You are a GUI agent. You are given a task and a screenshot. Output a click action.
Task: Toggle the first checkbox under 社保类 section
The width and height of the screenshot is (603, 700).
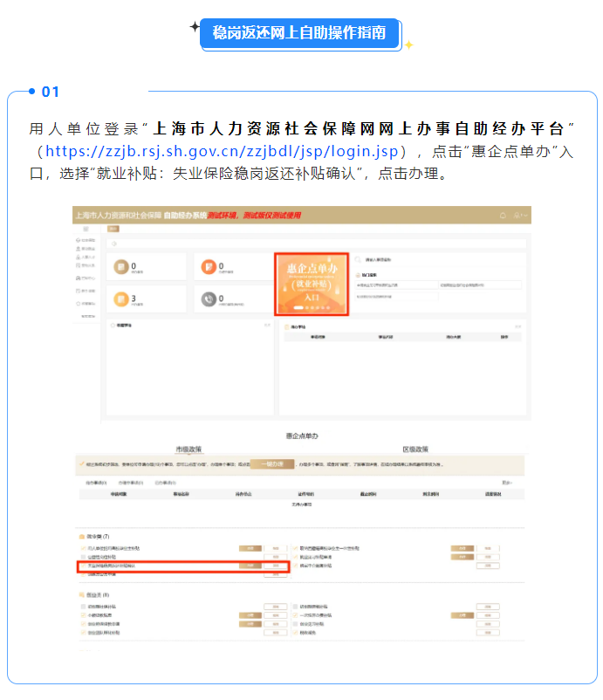82,606
